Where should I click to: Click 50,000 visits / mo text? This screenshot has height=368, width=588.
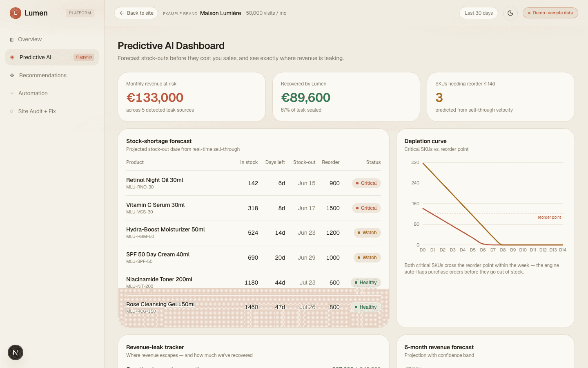point(266,13)
